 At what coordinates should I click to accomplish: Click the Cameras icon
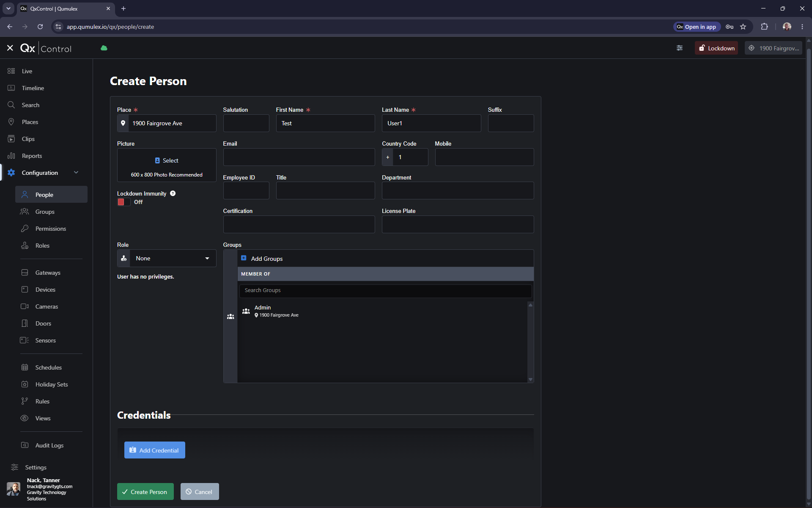(25, 306)
